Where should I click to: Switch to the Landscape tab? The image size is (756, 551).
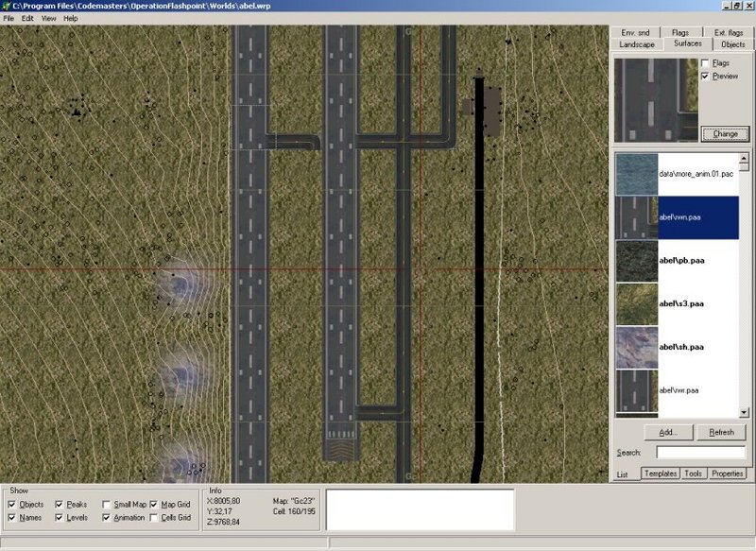637,44
